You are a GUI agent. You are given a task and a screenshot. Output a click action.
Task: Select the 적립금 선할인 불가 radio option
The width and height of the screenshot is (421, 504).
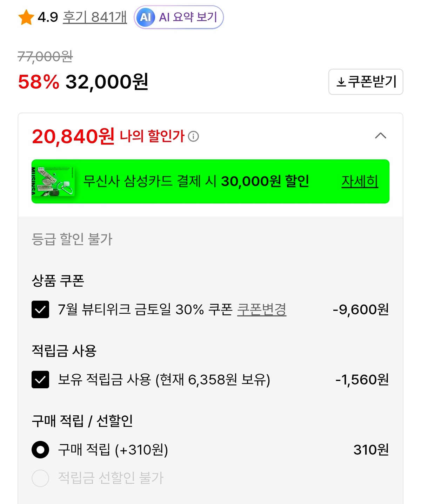coord(40,478)
